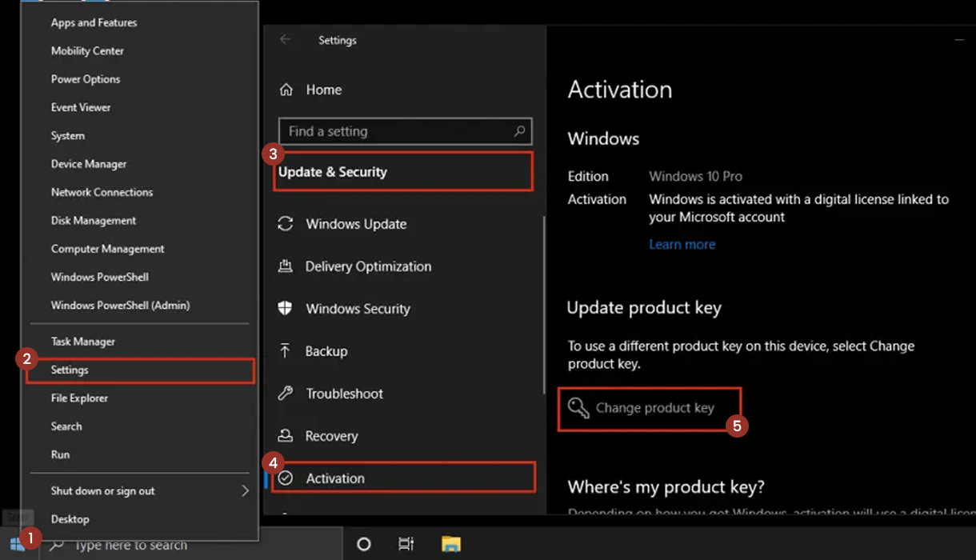
Task: Open System from the Win+X menu
Action: tap(68, 136)
